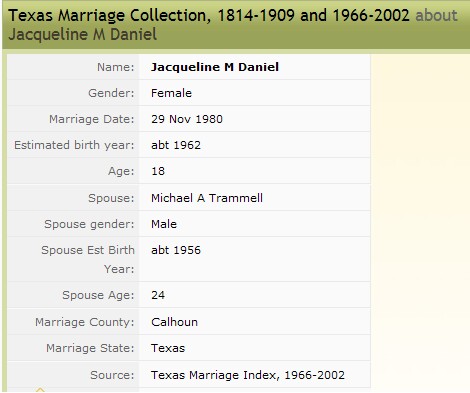Click the Jacqueline M Daniel header subtitle

point(82,34)
